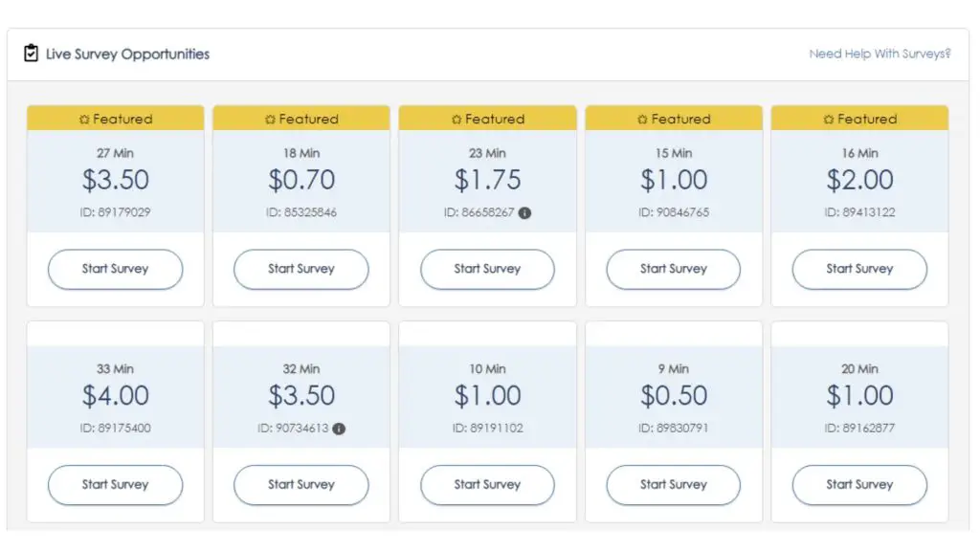980x551 pixels.
Task: Select the Live Survey Opportunities heading
Action: click(127, 55)
